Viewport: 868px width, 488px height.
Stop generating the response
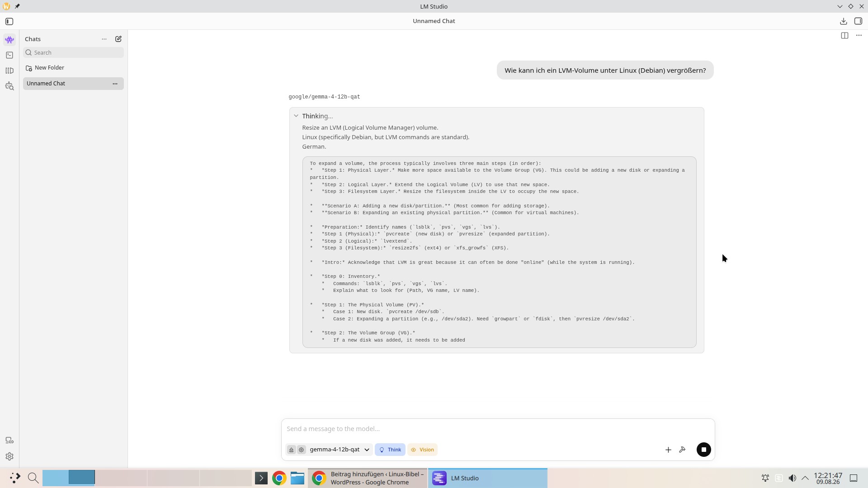(704, 450)
